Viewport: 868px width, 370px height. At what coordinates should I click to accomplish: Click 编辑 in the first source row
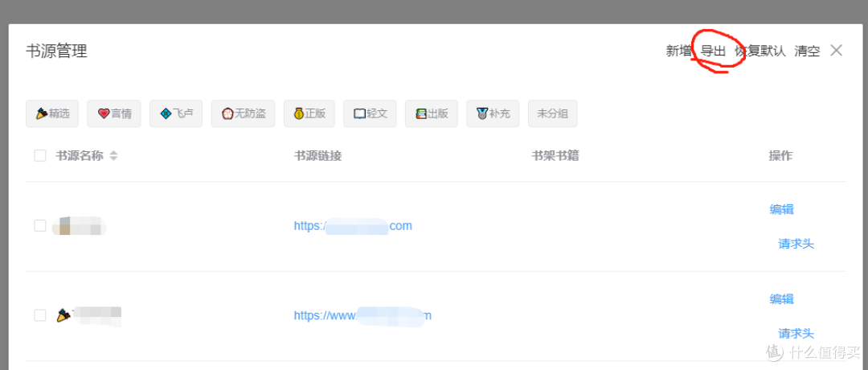pyautogui.click(x=782, y=209)
